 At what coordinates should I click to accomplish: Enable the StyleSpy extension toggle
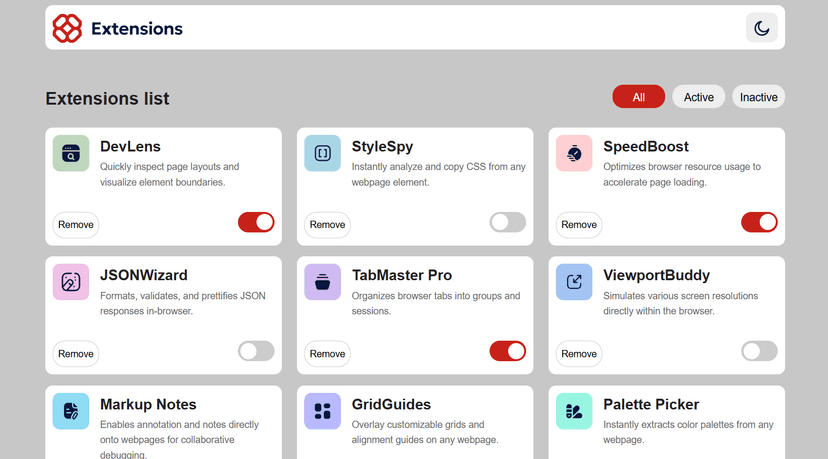[x=508, y=222]
